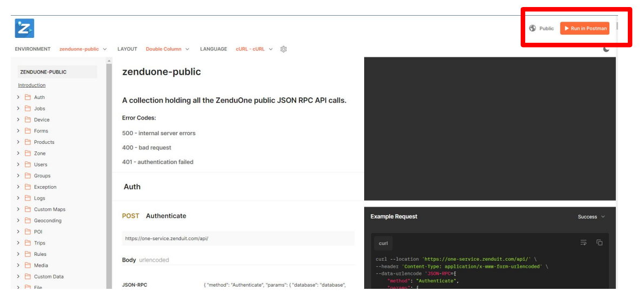The width and height of the screenshot is (644, 291).
Task: Click the Geoconding folder icon
Action: coord(28,220)
